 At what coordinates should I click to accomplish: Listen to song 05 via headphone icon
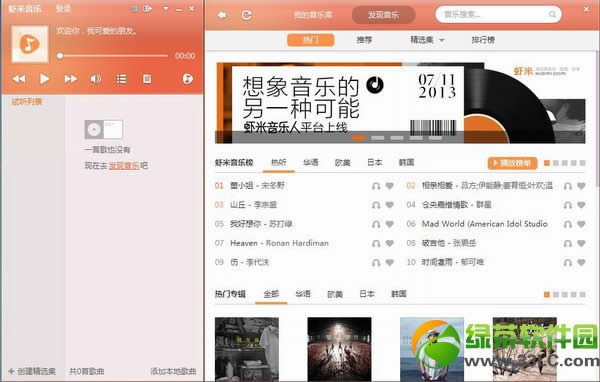376,224
